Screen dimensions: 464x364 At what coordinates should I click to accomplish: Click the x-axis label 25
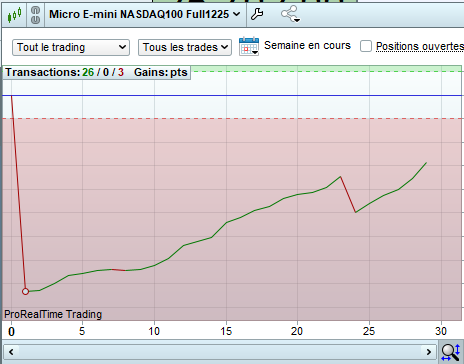pos(369,331)
